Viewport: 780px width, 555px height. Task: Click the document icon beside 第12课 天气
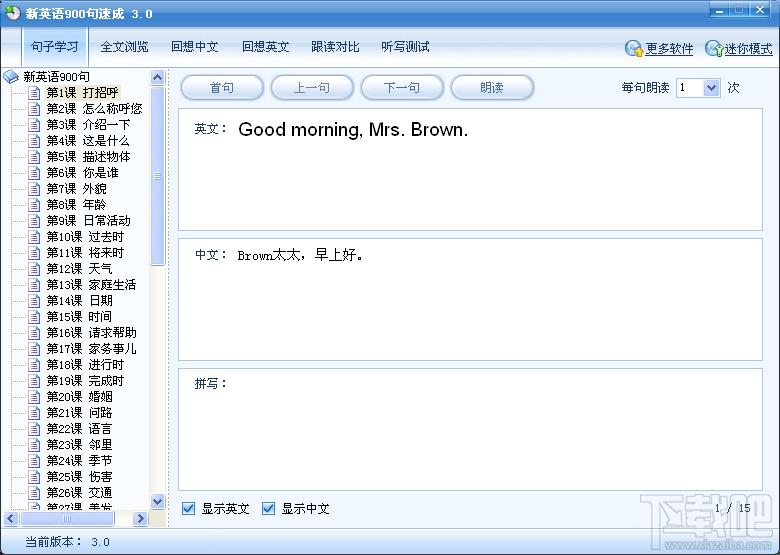pyautogui.click(x=34, y=269)
